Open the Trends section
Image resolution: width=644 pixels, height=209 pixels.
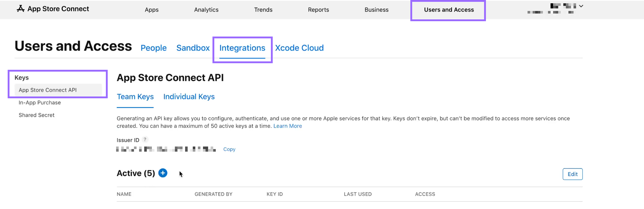click(x=263, y=10)
